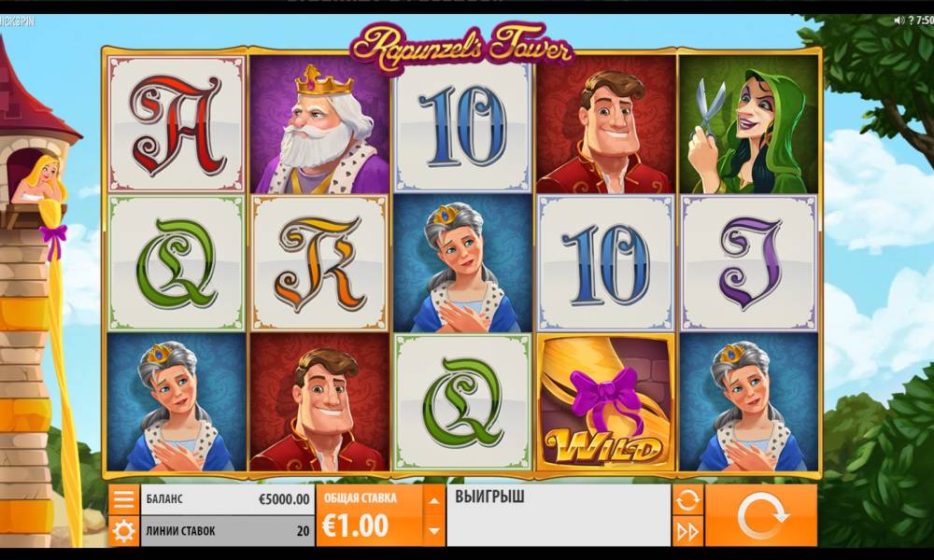The width and height of the screenshot is (934, 560).
Task: Open the €1.00 total bet selector
Action: [x=370, y=515]
